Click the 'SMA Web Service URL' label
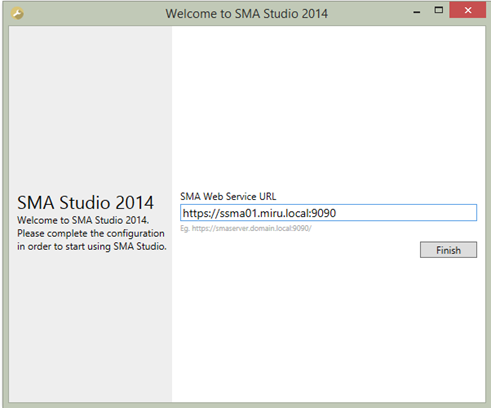Image resolution: width=491 pixels, height=408 pixels. tap(228, 196)
